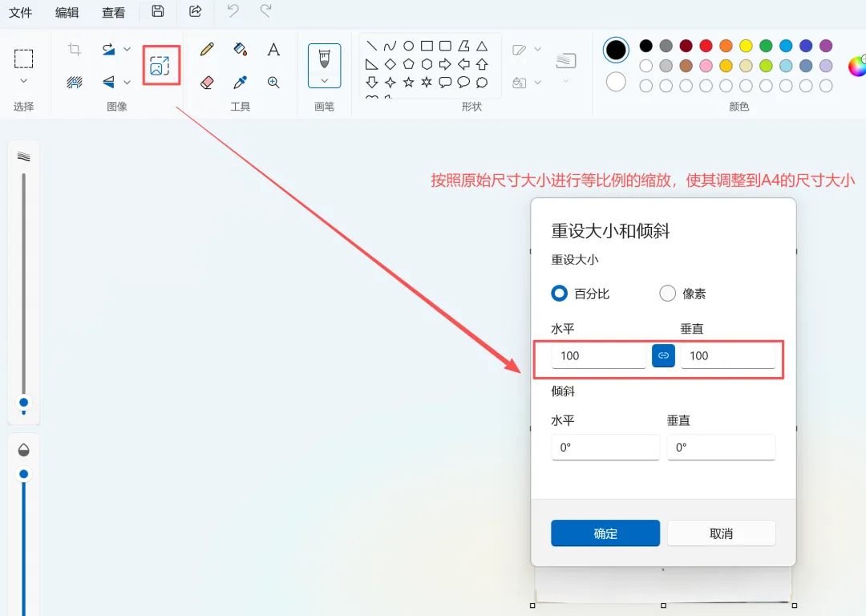Pick the purple color swatch
Image resolution: width=866 pixels, height=616 pixels.
coord(826,46)
